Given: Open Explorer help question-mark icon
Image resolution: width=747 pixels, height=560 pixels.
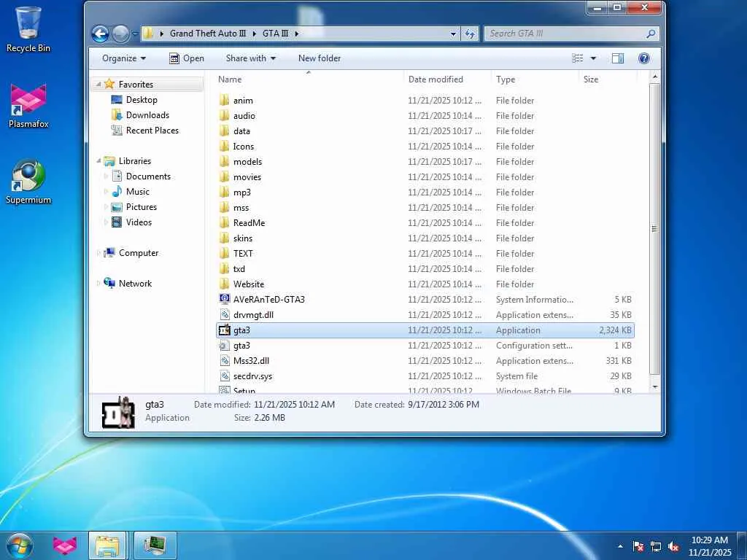Looking at the screenshot, I should (643, 58).
